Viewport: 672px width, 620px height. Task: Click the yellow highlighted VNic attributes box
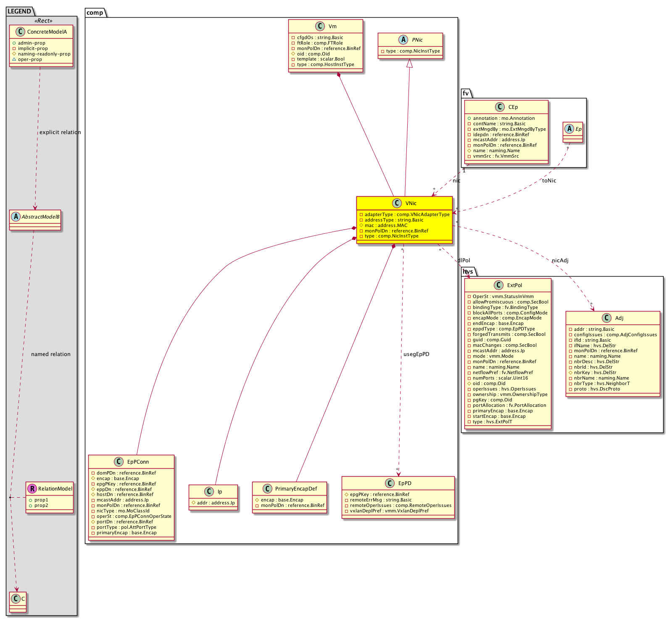point(404,225)
